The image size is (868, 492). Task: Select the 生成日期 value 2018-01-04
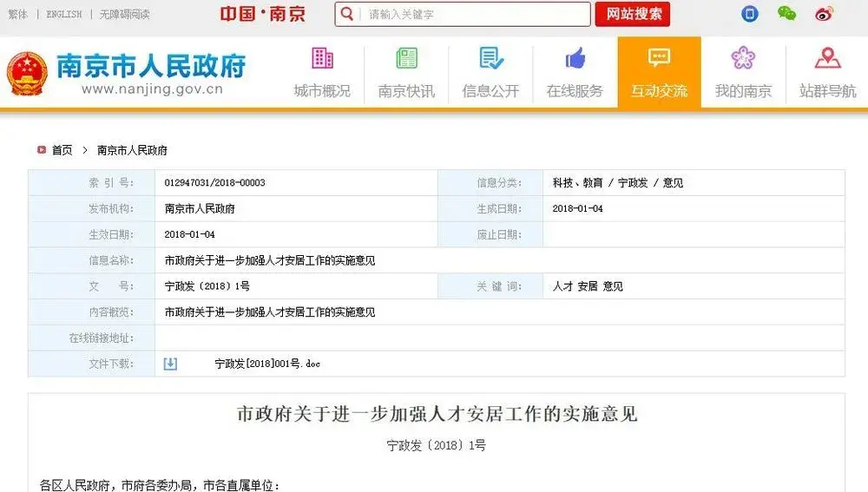(577, 208)
